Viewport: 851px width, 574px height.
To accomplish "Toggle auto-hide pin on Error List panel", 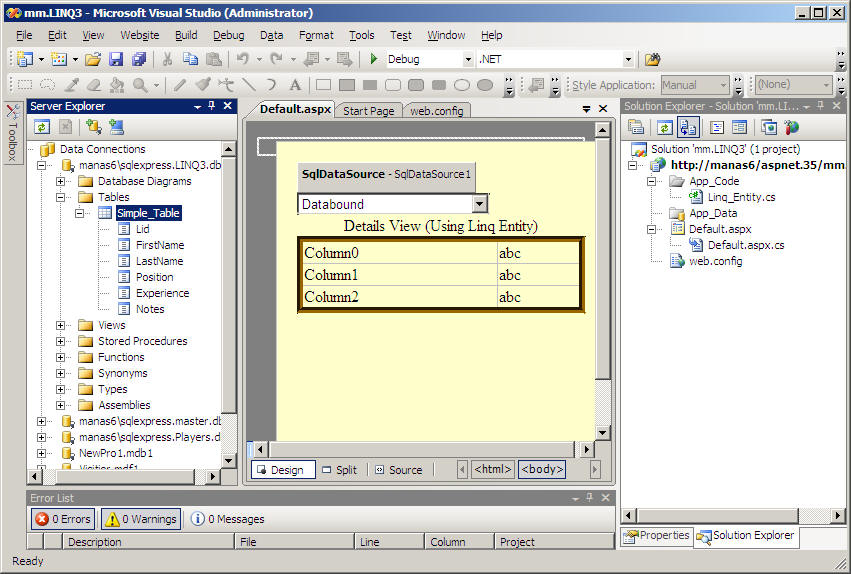I will (590, 498).
